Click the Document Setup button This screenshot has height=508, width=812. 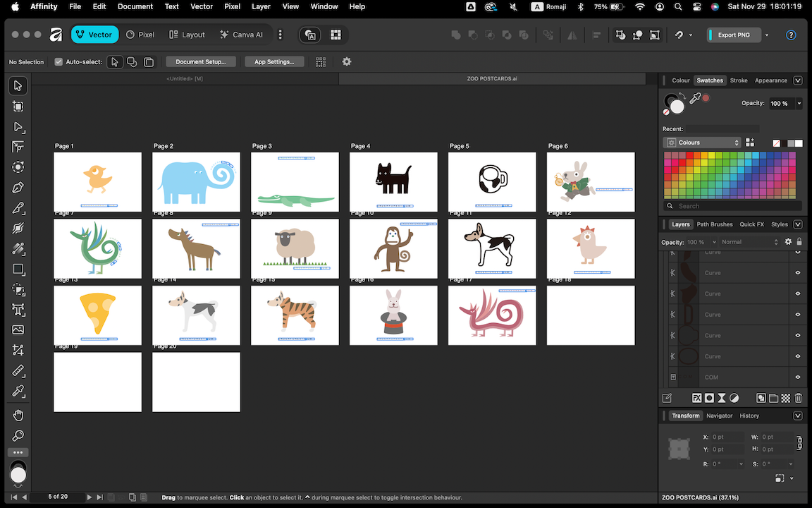click(x=200, y=62)
